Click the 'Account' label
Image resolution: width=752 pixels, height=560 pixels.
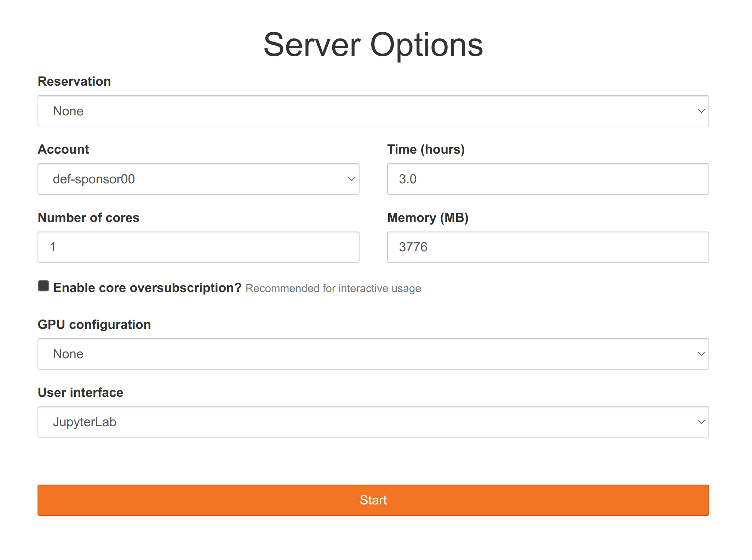(63, 149)
